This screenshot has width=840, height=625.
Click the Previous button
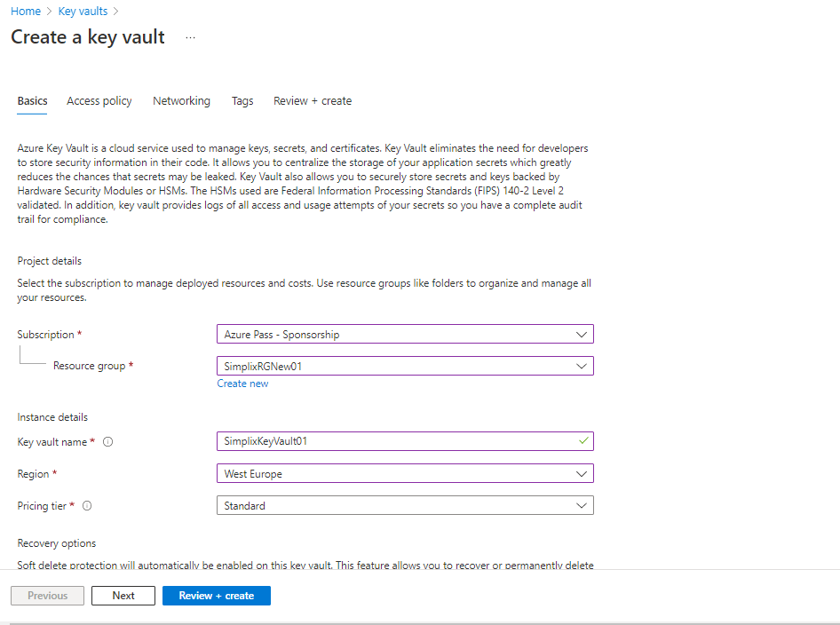pyautogui.click(x=48, y=596)
